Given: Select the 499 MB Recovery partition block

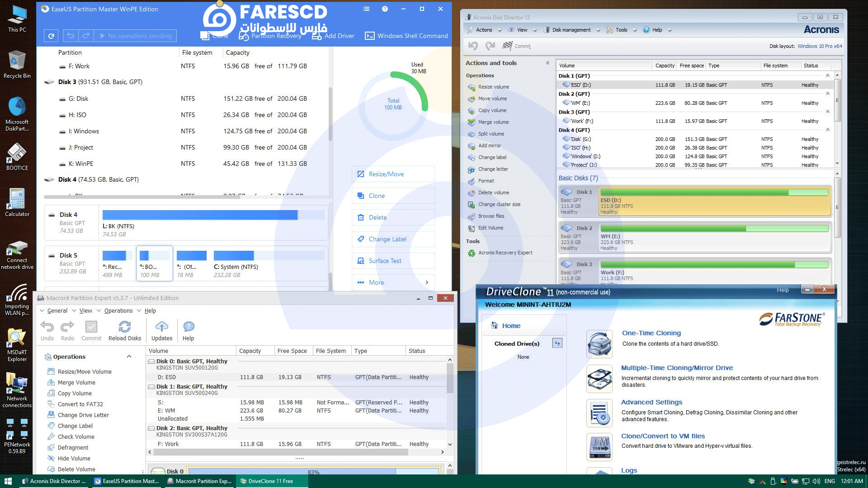Looking at the screenshot, I should tap(117, 264).
